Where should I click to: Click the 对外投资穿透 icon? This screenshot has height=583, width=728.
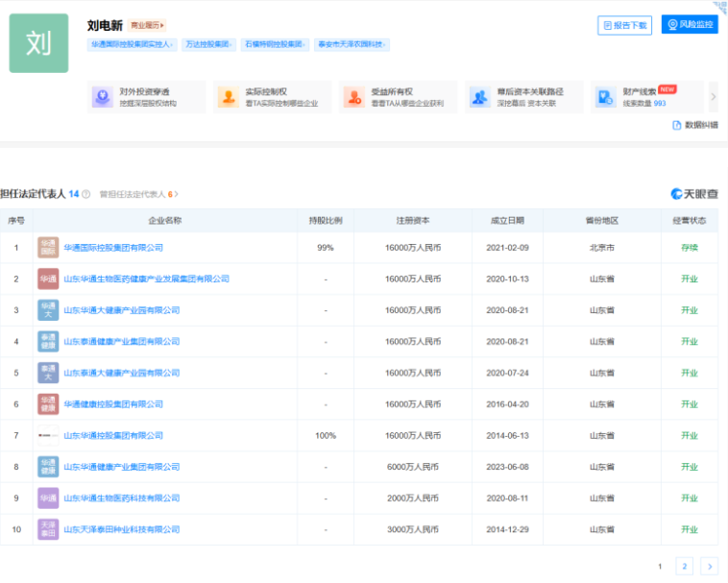coord(103,97)
